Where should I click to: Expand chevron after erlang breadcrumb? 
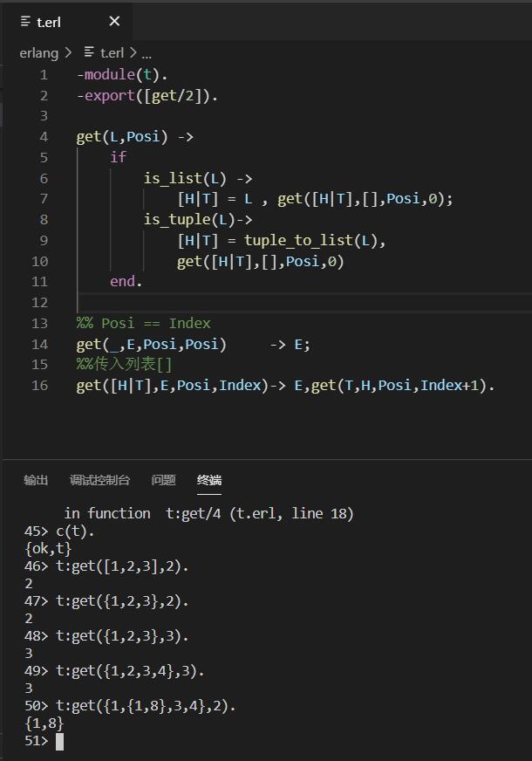pyautogui.click(x=68, y=52)
